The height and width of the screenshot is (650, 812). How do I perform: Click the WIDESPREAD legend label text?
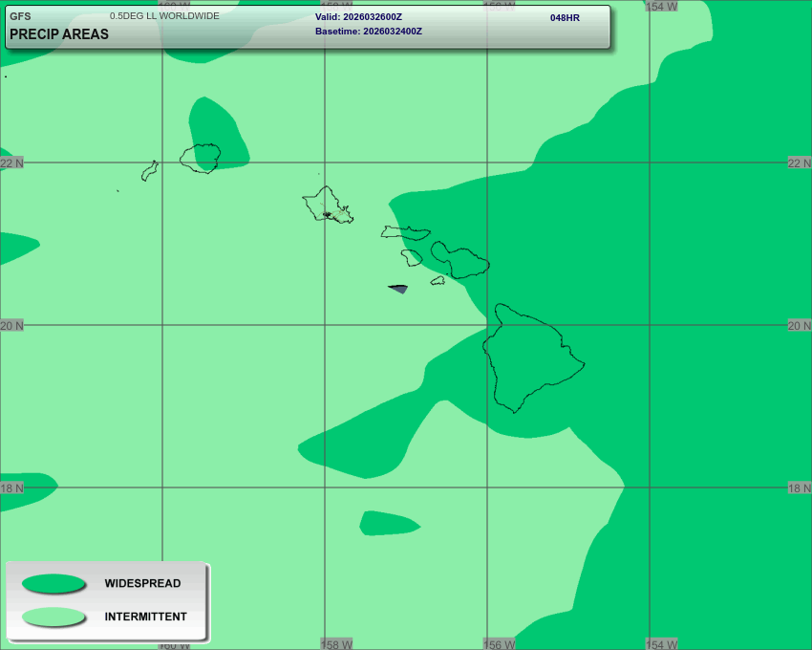[x=142, y=583]
